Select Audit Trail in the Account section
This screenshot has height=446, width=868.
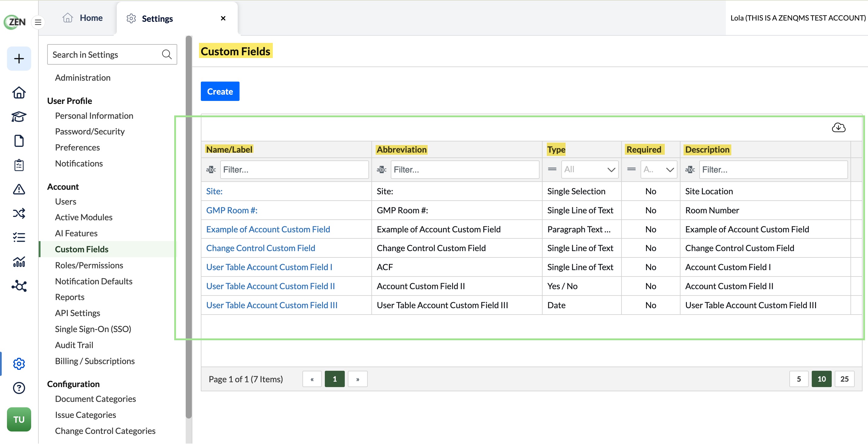[74, 345]
